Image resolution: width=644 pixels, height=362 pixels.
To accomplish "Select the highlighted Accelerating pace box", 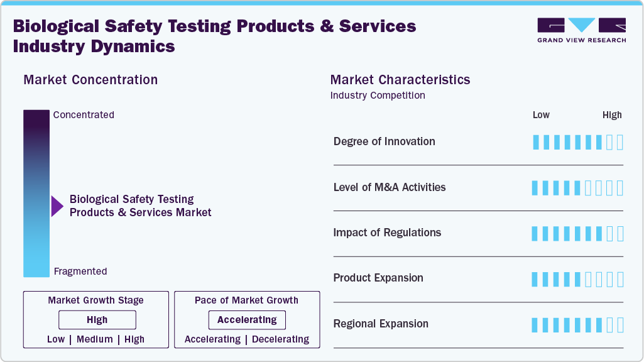I will coord(247,320).
